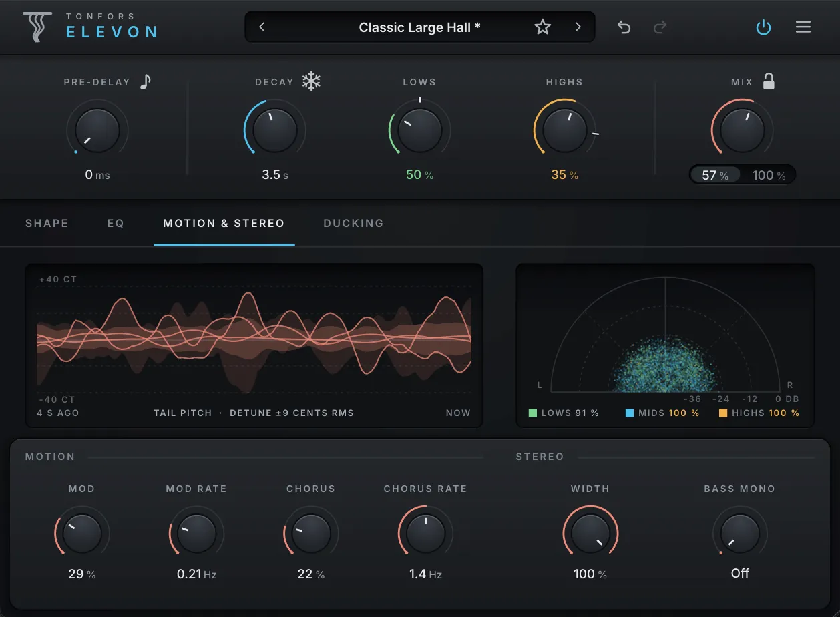Click the redo arrow icon
This screenshot has height=617, width=840.
coord(660,27)
